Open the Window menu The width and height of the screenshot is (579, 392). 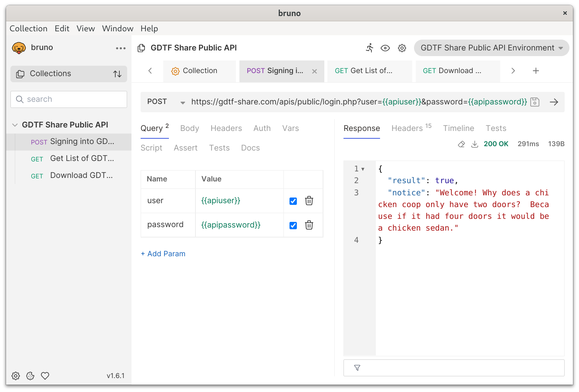tap(118, 29)
